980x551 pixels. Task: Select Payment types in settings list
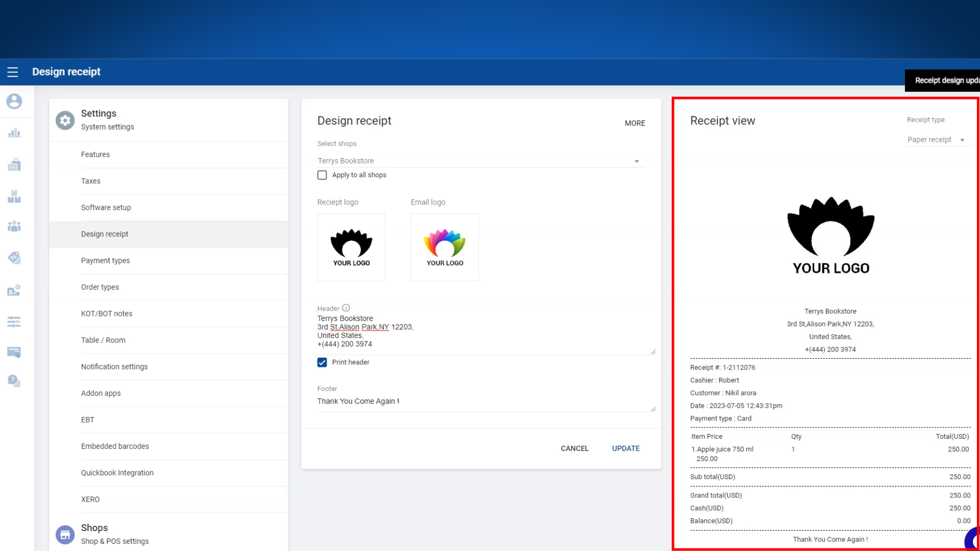pos(106,261)
